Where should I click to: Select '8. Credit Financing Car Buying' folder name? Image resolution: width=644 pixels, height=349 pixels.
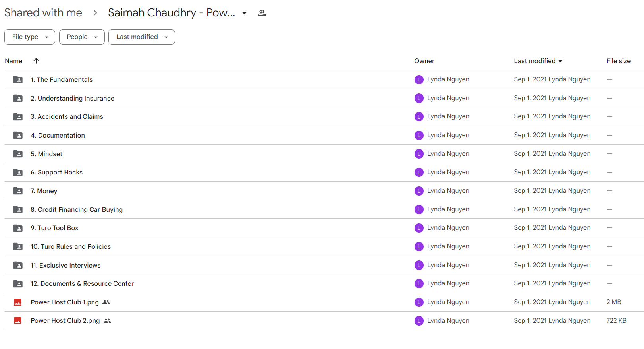tap(77, 209)
